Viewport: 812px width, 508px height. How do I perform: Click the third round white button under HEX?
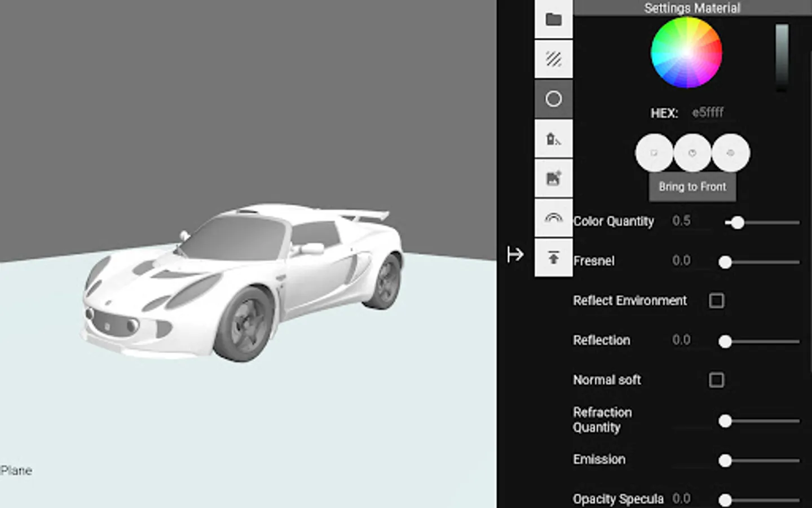731,153
